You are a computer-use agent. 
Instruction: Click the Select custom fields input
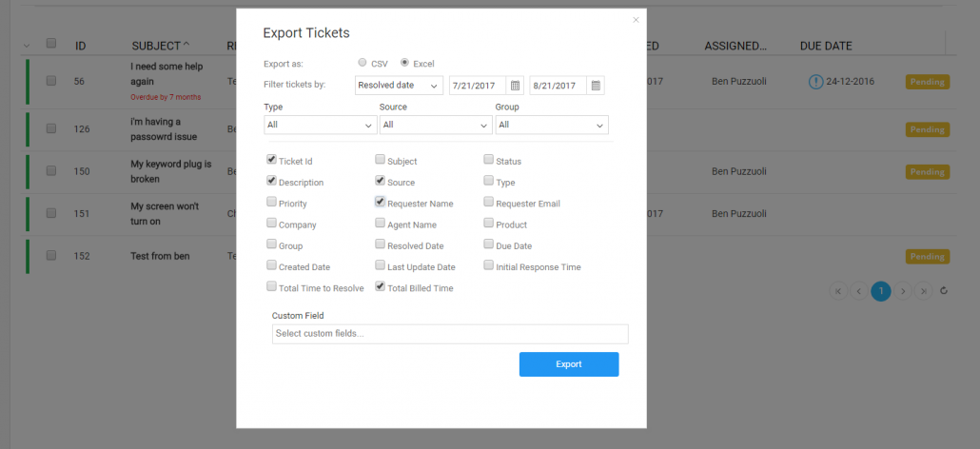click(x=450, y=334)
